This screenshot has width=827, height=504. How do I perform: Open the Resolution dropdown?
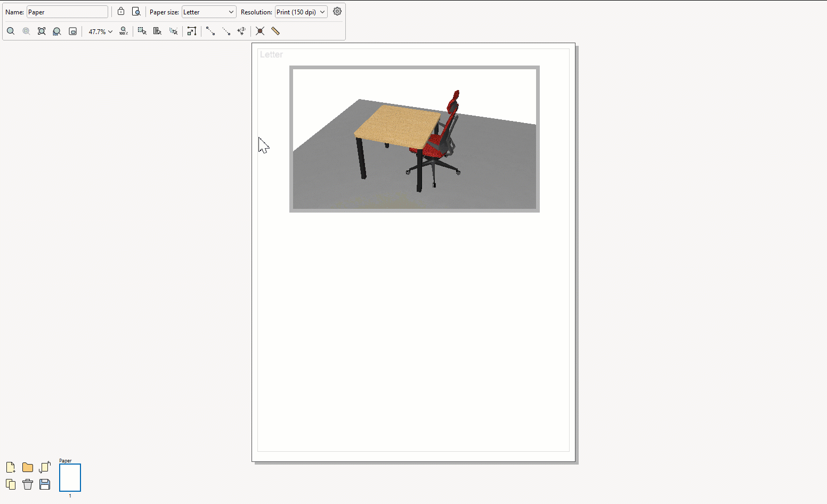301,11
